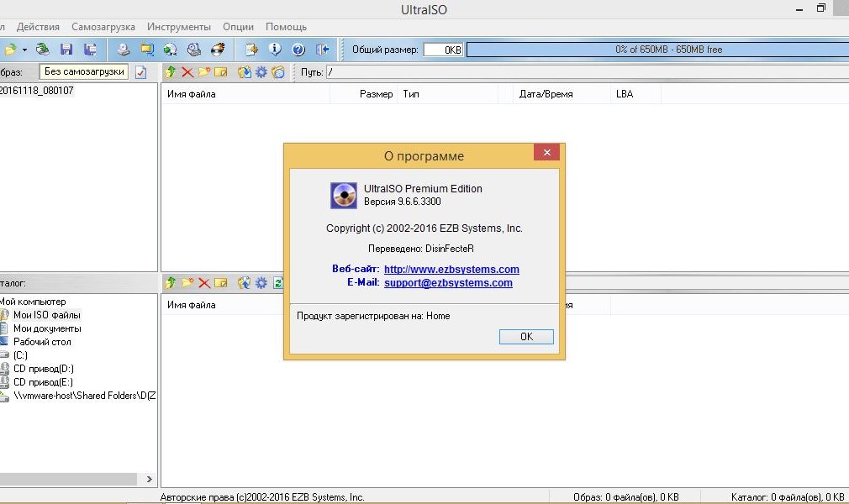The image size is (849, 504).
Task: Click the folder-with-disc icon left of Путь label
Action: coord(278,72)
